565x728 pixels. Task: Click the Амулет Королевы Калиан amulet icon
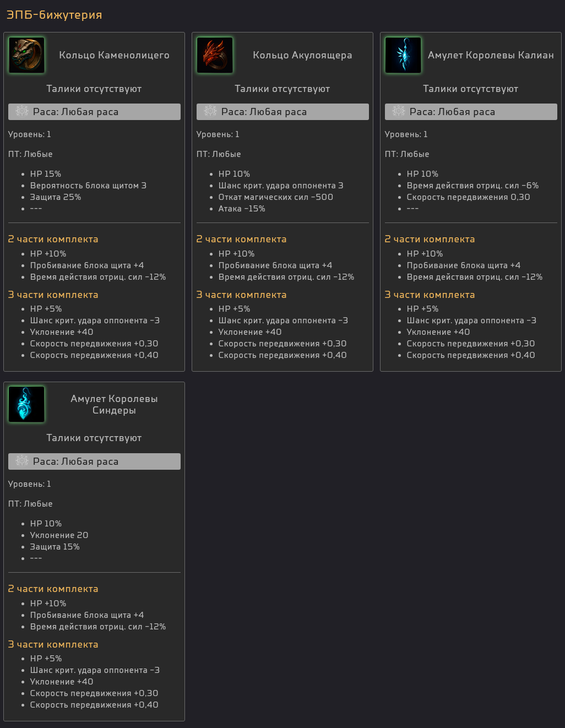[403, 55]
